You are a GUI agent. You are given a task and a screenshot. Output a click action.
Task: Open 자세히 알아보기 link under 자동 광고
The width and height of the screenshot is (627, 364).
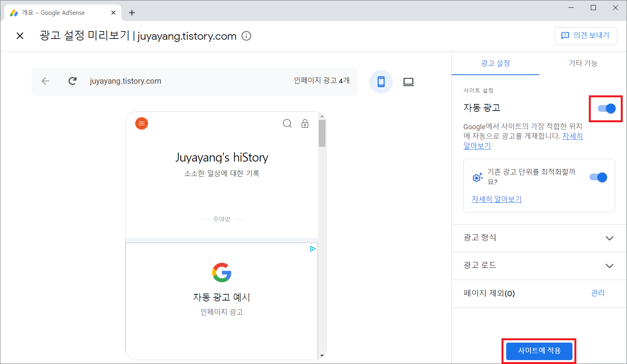click(572, 136)
